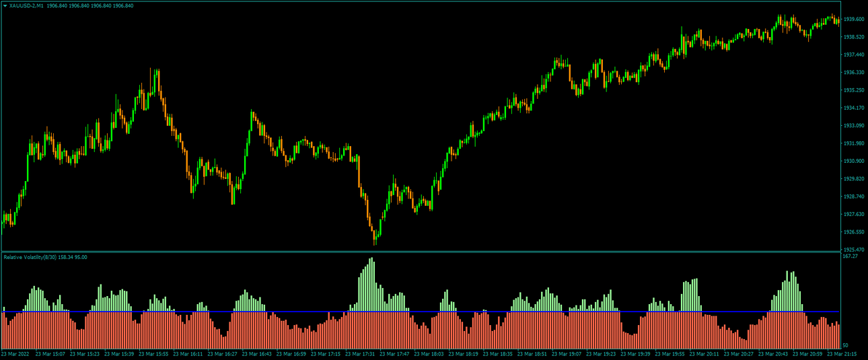Click the 1931.980 price axis label
Screen dimensions: 868x360
coord(854,143)
